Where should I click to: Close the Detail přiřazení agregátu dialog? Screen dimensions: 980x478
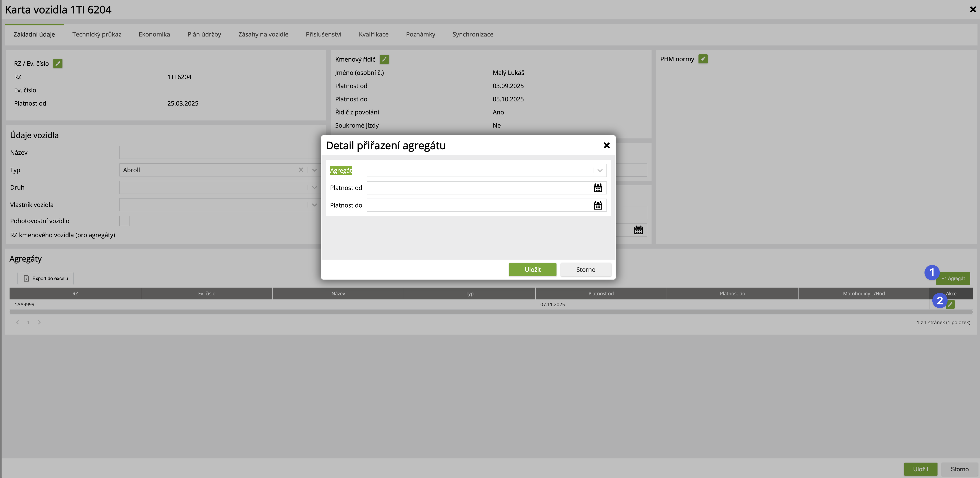click(x=606, y=145)
